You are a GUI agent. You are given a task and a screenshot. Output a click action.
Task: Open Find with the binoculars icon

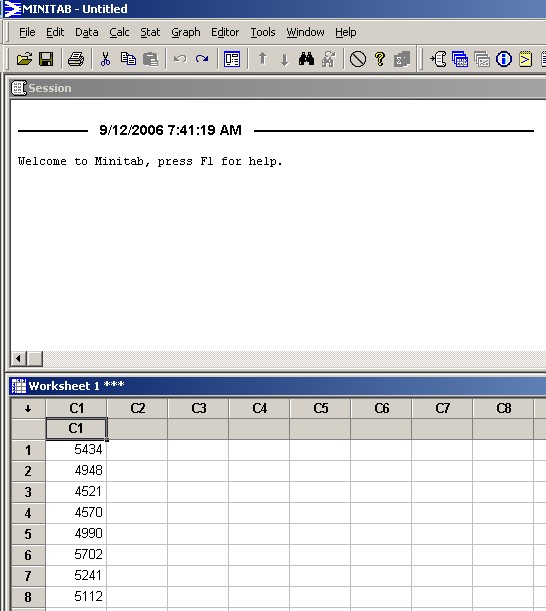click(x=306, y=59)
